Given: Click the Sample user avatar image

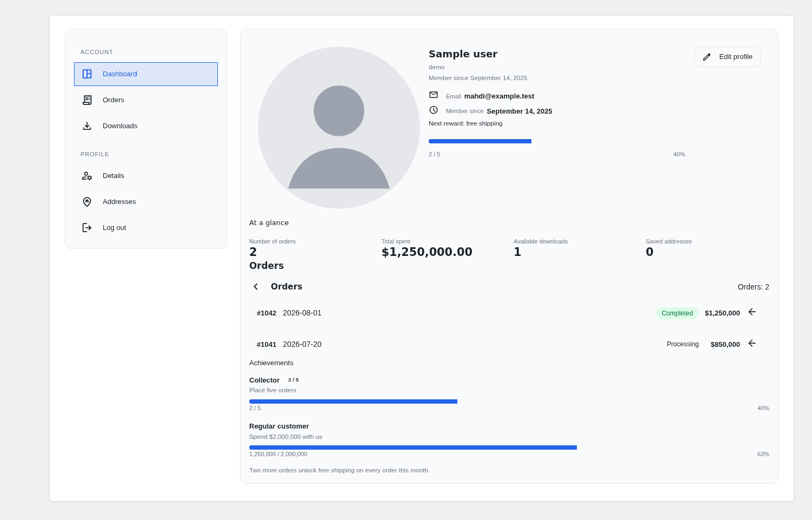Looking at the screenshot, I should [x=339, y=128].
